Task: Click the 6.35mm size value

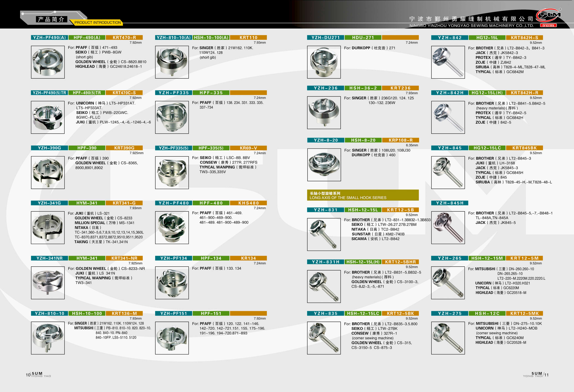Action: (x=412, y=145)
